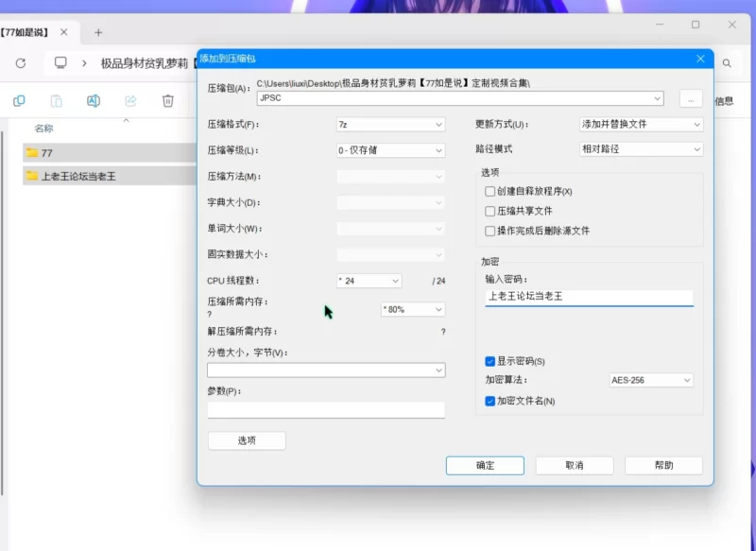
Task: Click the 参数 input field
Action: click(326, 410)
